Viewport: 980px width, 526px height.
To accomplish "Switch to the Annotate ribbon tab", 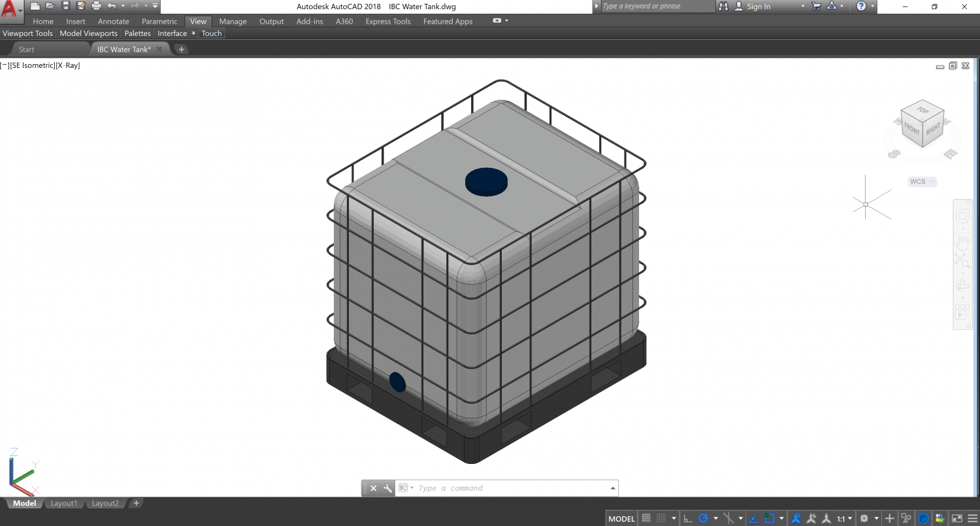I will [113, 21].
